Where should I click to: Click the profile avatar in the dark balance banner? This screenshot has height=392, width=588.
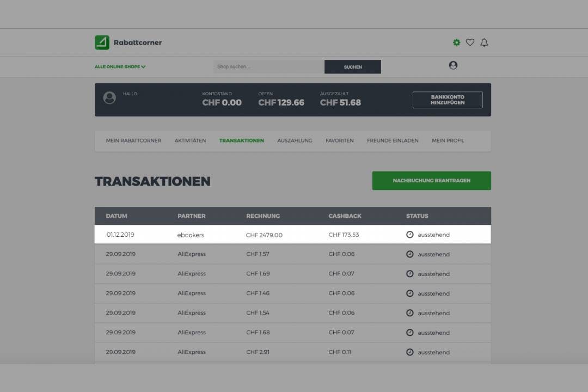coord(111,99)
